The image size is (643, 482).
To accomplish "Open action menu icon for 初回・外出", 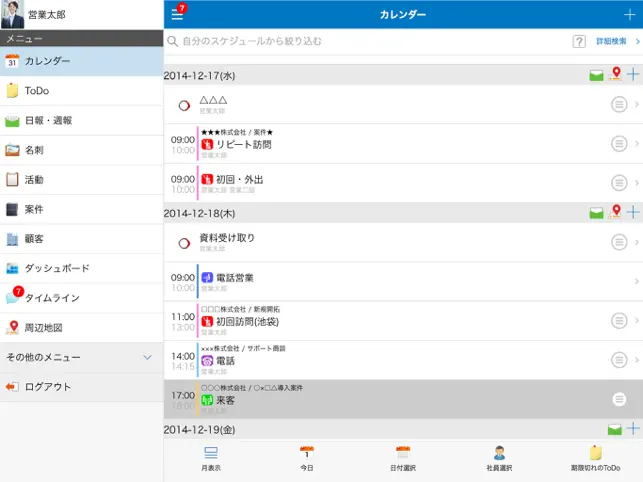I will pyautogui.click(x=619, y=183).
